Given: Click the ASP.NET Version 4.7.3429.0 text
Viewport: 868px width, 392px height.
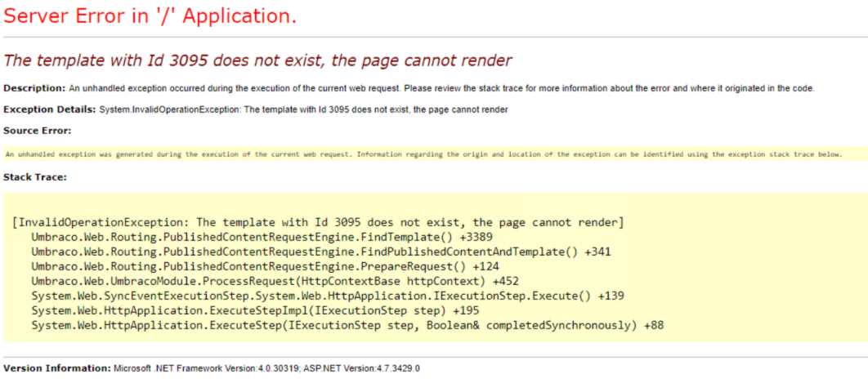Looking at the screenshot, I should pos(362,368).
